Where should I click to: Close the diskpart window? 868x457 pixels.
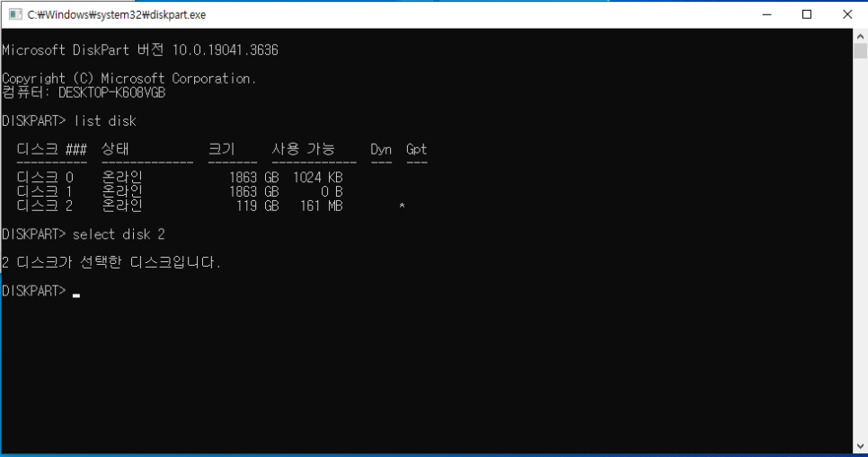pyautogui.click(x=847, y=14)
